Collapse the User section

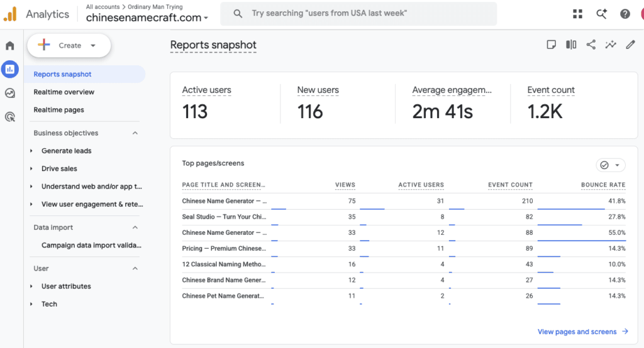[x=135, y=268]
